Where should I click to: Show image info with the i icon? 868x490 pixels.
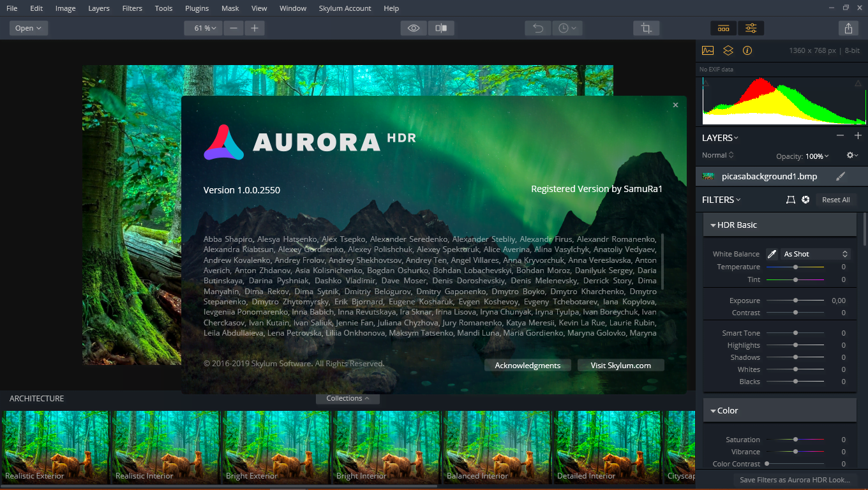click(747, 50)
